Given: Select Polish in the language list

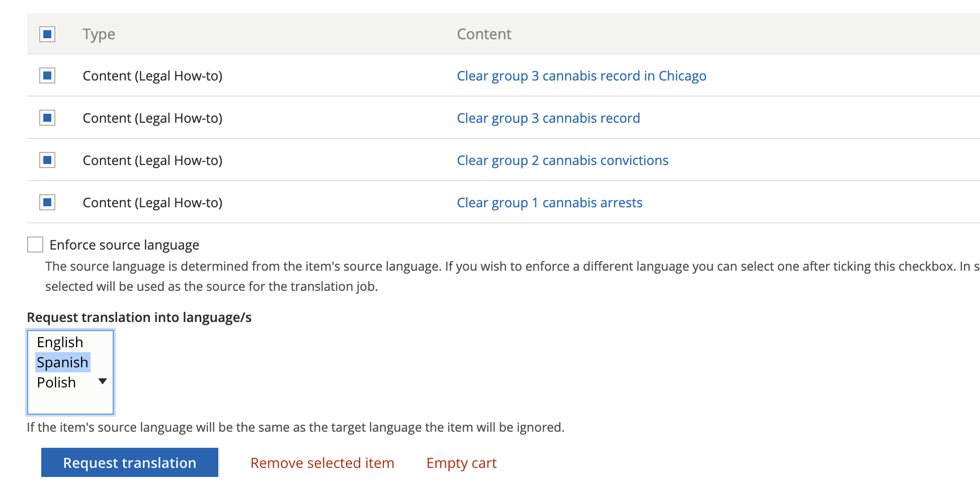Looking at the screenshot, I should coord(56,382).
